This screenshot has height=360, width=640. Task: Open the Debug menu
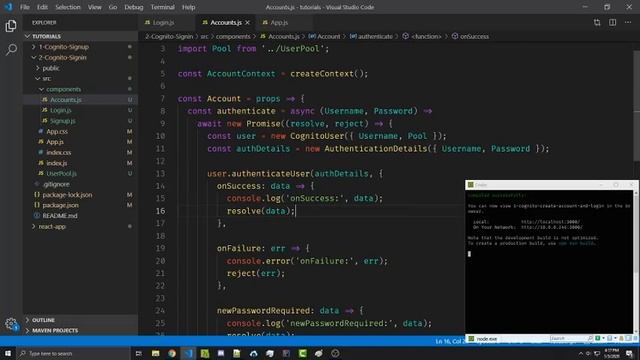click(133, 7)
